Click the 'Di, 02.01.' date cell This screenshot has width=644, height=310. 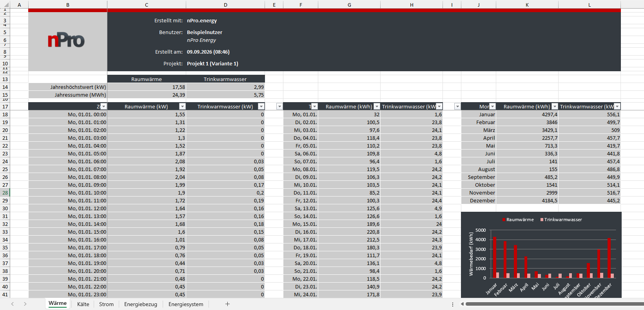[301, 122]
